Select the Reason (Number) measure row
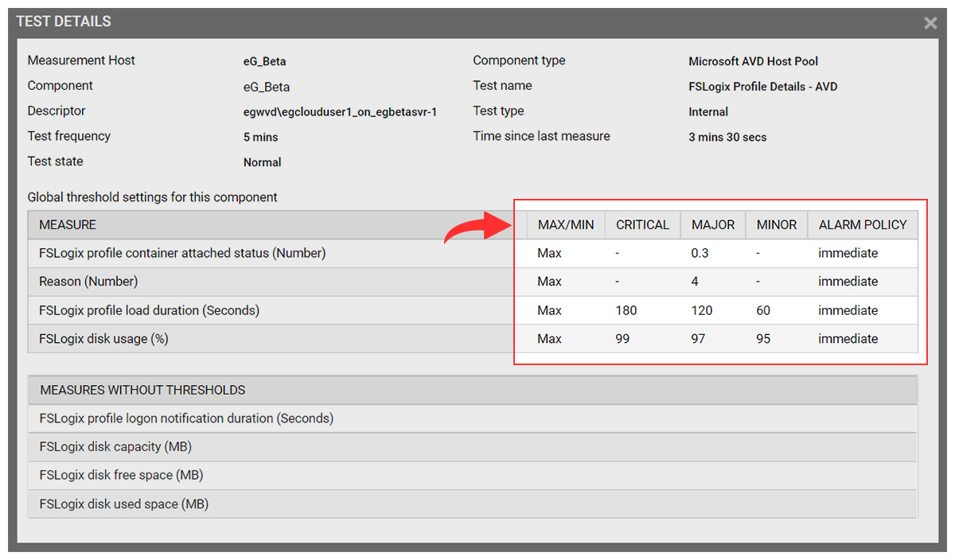This screenshot has width=955, height=560. [x=473, y=282]
